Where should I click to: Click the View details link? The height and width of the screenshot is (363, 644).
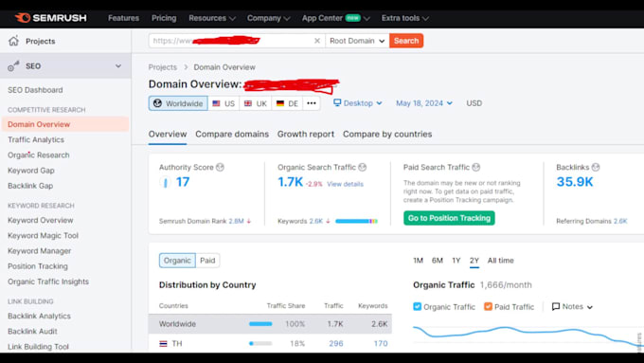345,184
